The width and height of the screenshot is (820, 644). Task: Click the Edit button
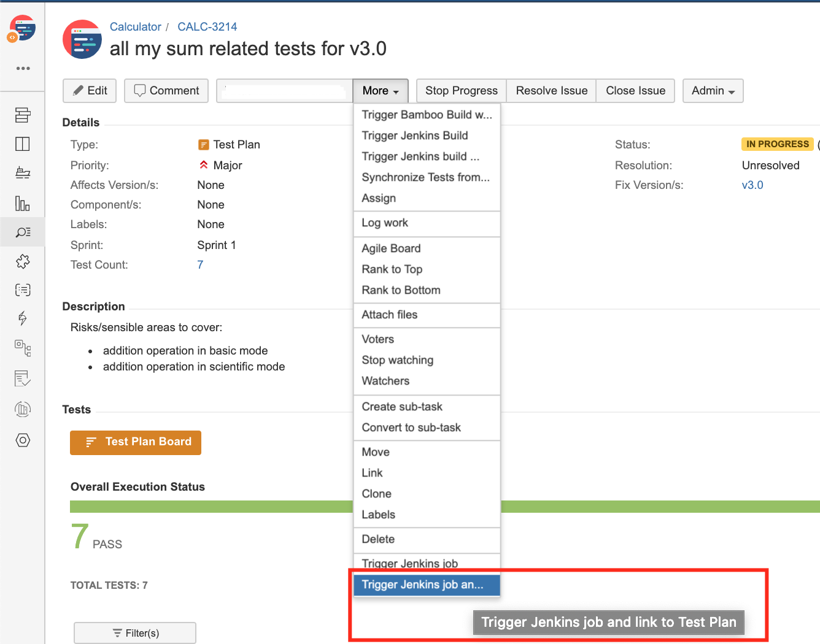(90, 91)
